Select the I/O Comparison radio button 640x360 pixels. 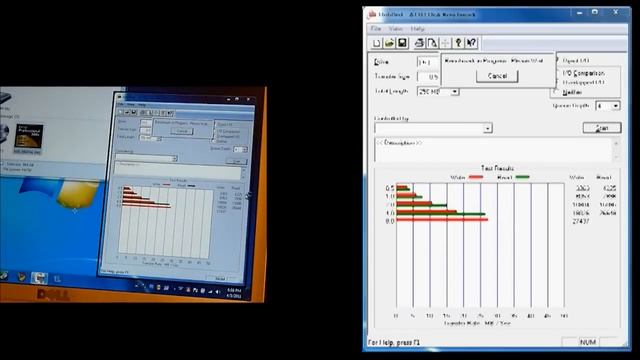[557, 73]
